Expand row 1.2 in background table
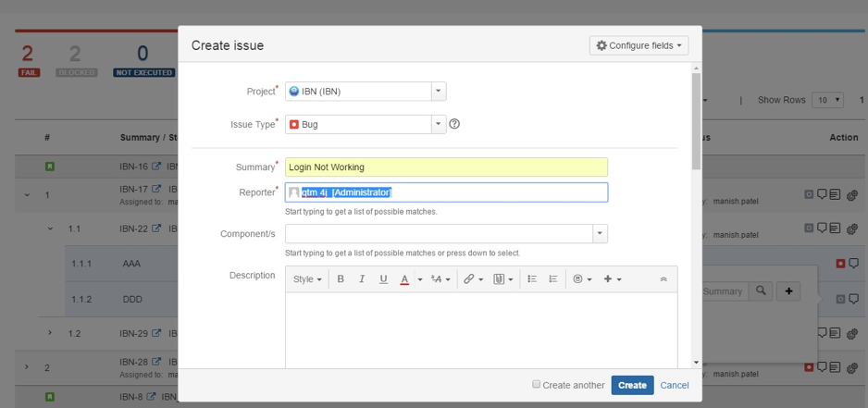The image size is (868, 408). 50,333
